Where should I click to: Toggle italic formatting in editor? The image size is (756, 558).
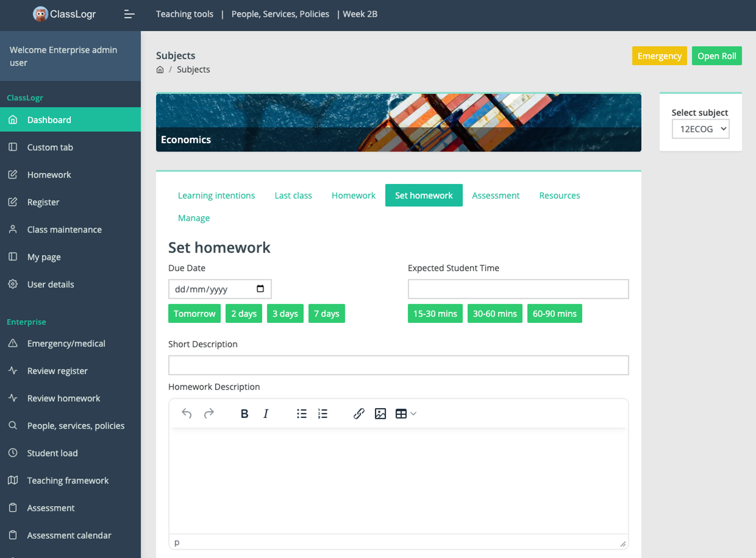click(266, 413)
